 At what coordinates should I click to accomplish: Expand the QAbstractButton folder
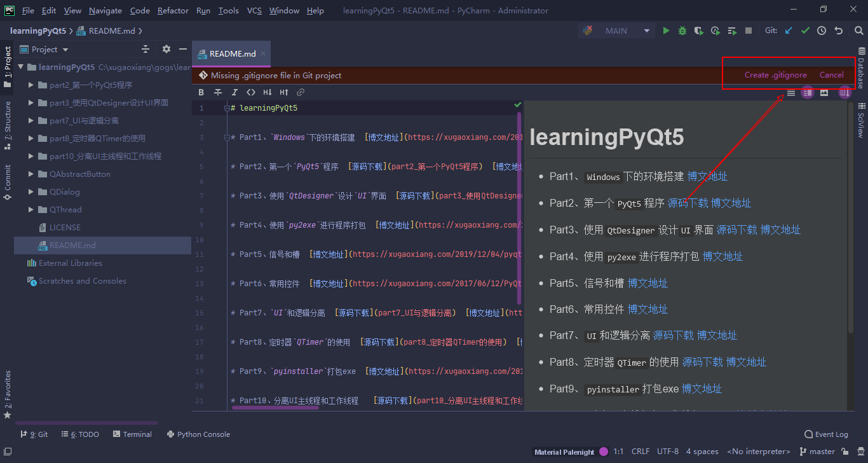(x=31, y=174)
